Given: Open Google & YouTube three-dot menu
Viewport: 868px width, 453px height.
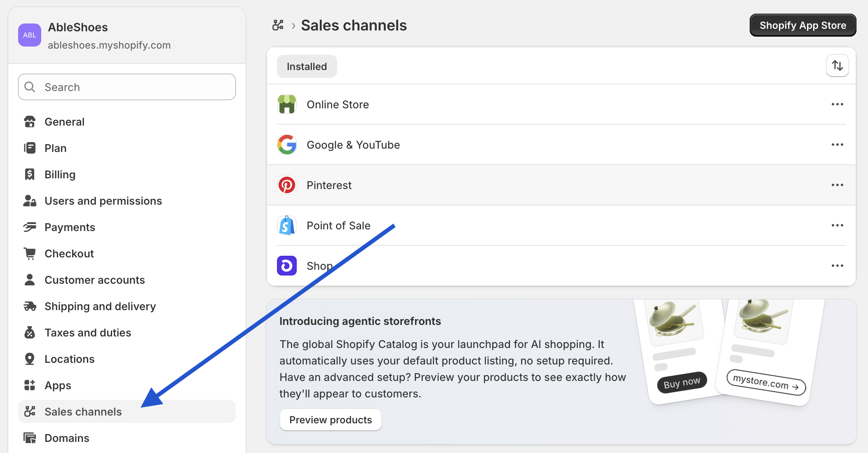Looking at the screenshot, I should click(x=837, y=145).
